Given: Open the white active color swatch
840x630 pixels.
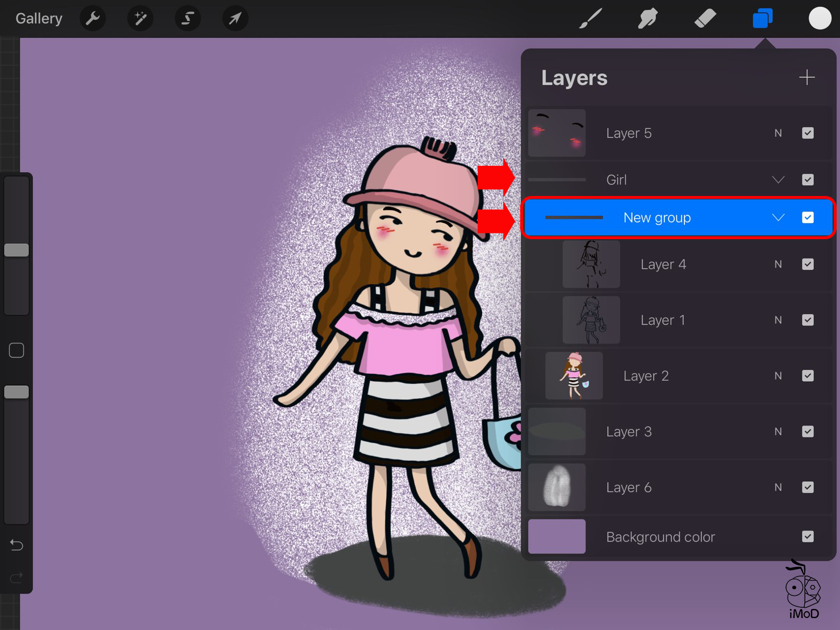Looking at the screenshot, I should pos(820,19).
